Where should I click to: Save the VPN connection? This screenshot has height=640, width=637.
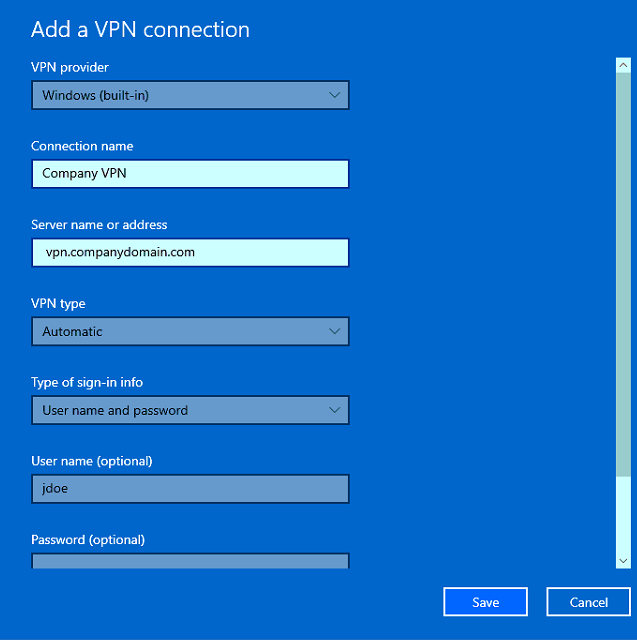[485, 602]
